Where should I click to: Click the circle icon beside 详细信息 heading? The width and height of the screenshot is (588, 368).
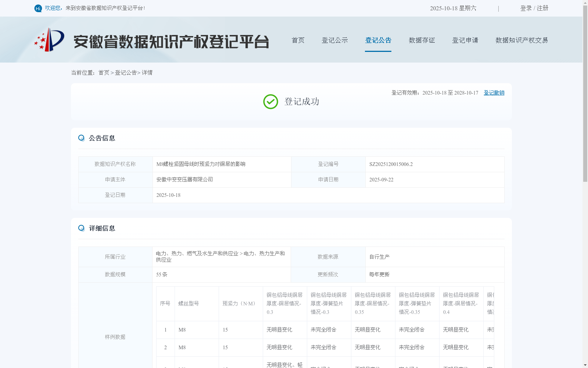[81, 228]
